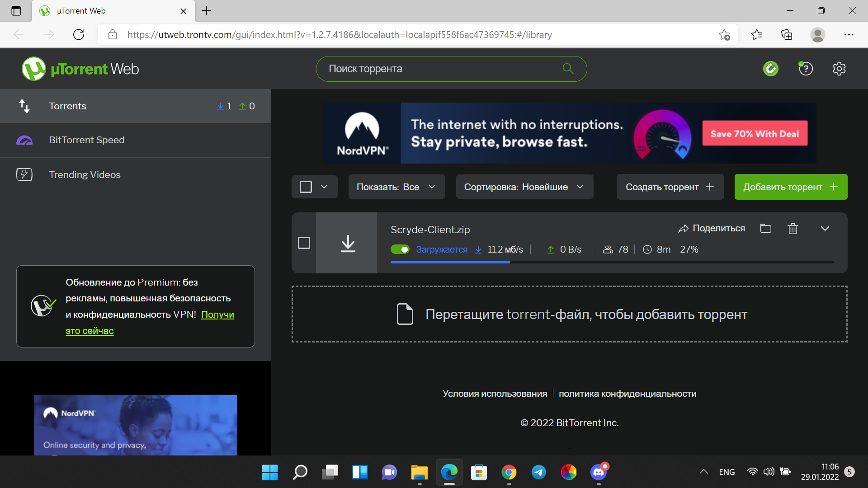
Task: Open Trending Videos sidebar item
Action: [x=85, y=175]
